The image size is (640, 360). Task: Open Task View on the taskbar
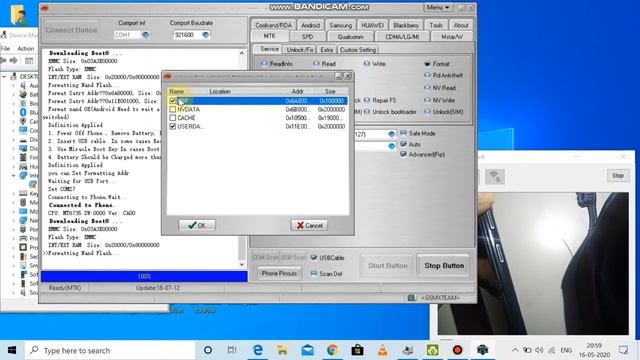tap(232, 350)
